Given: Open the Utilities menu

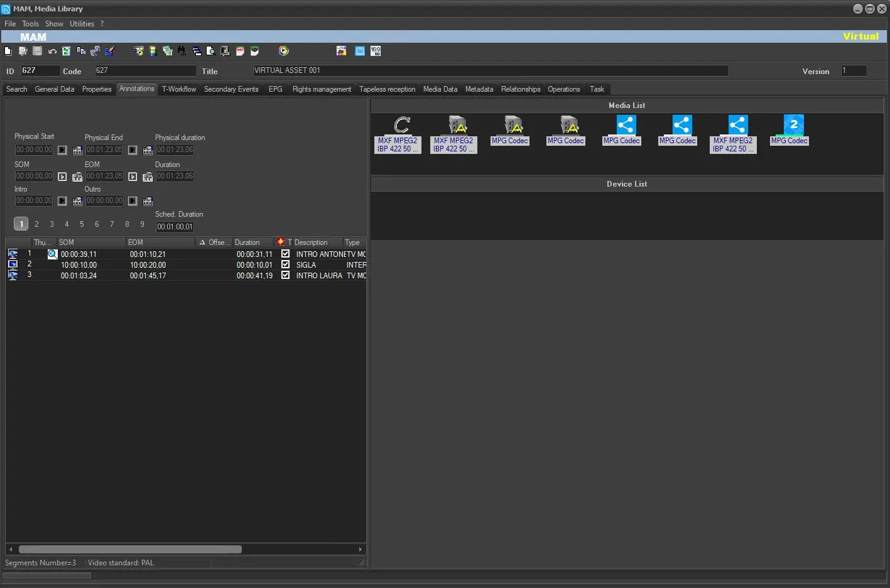Looking at the screenshot, I should click(82, 24).
